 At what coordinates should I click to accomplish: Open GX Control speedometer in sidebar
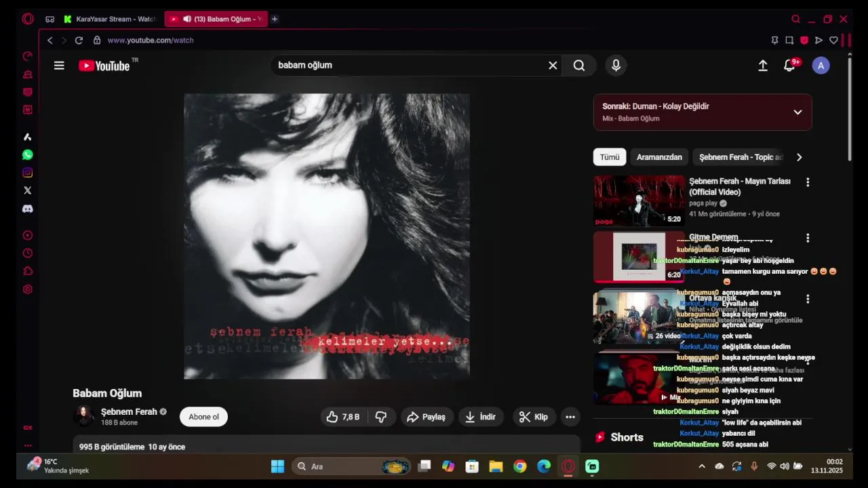[x=28, y=56]
